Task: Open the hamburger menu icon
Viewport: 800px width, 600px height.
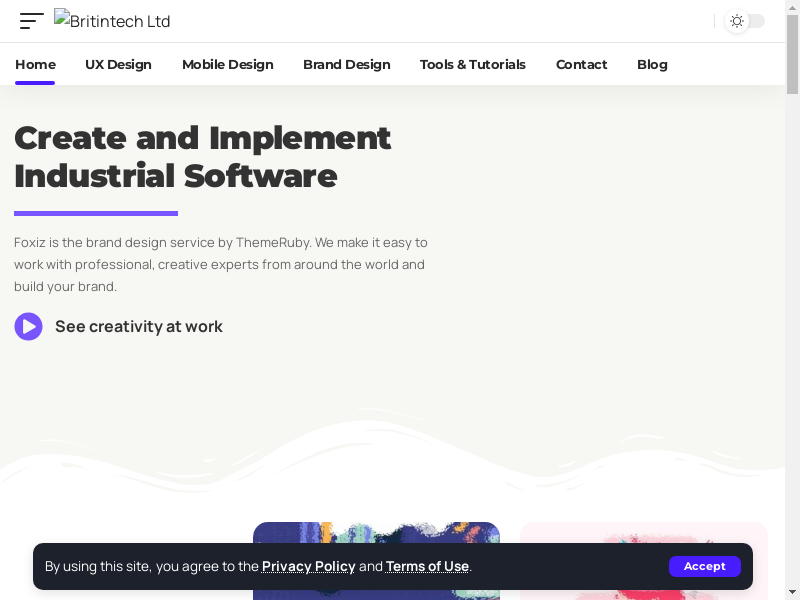Action: [31, 21]
